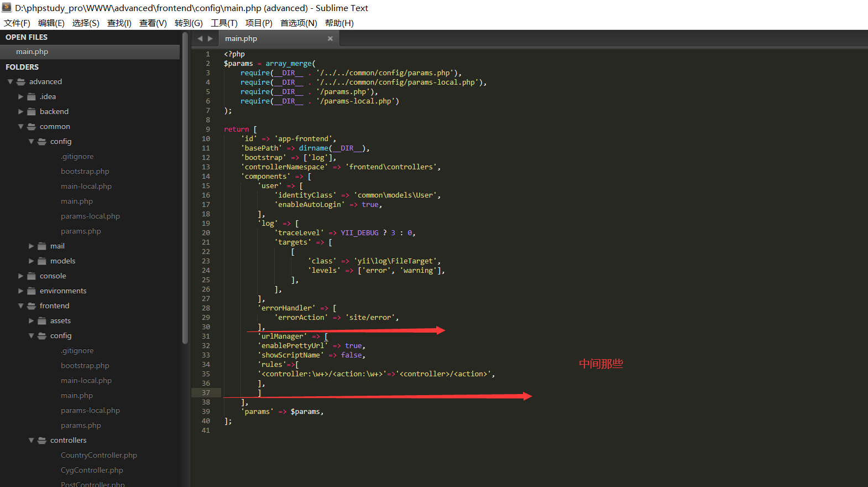Click the assets folder icon
Screen dimensions: 868x487
tap(42, 320)
